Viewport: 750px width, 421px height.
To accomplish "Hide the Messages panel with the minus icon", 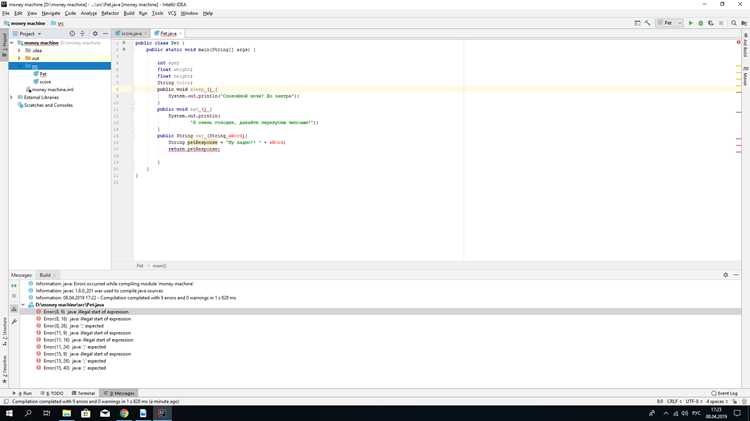I will pos(736,275).
